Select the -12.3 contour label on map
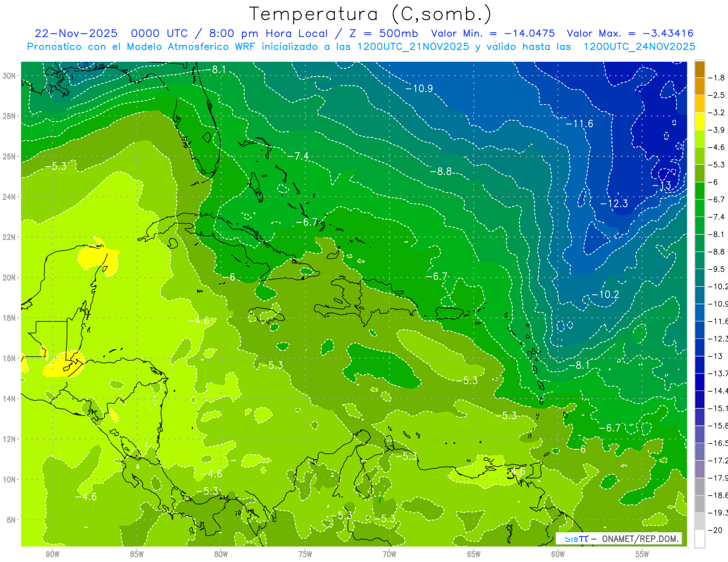Screen dimensions: 728x562 pyautogui.click(x=614, y=204)
